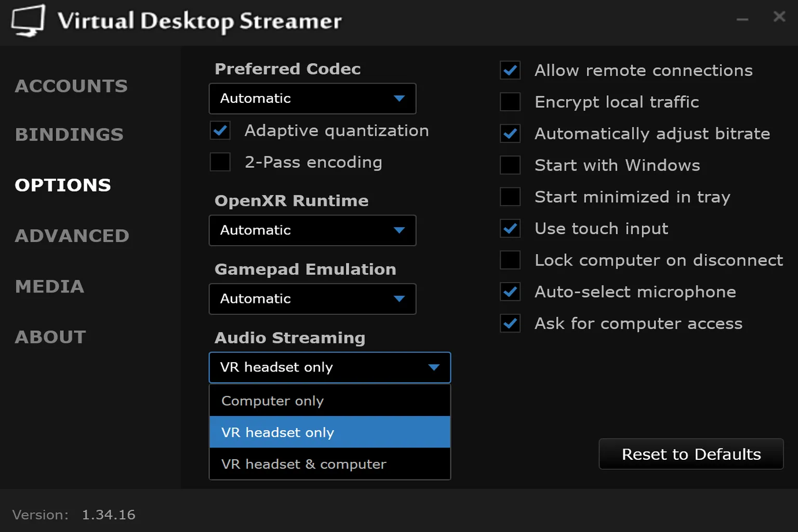This screenshot has height=532, width=798.
Task: Toggle Automatically adjust bitrate
Action: click(510, 134)
